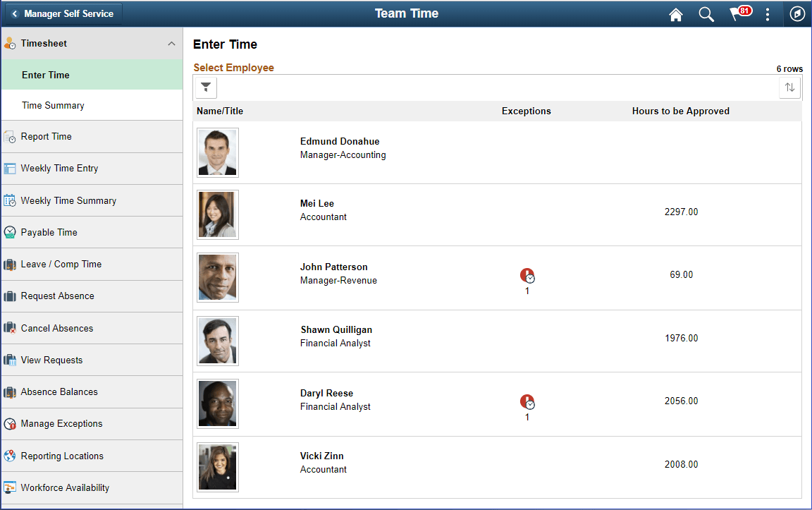This screenshot has height=510, width=812.
Task: Open Workforce Availability
Action: 66,487
